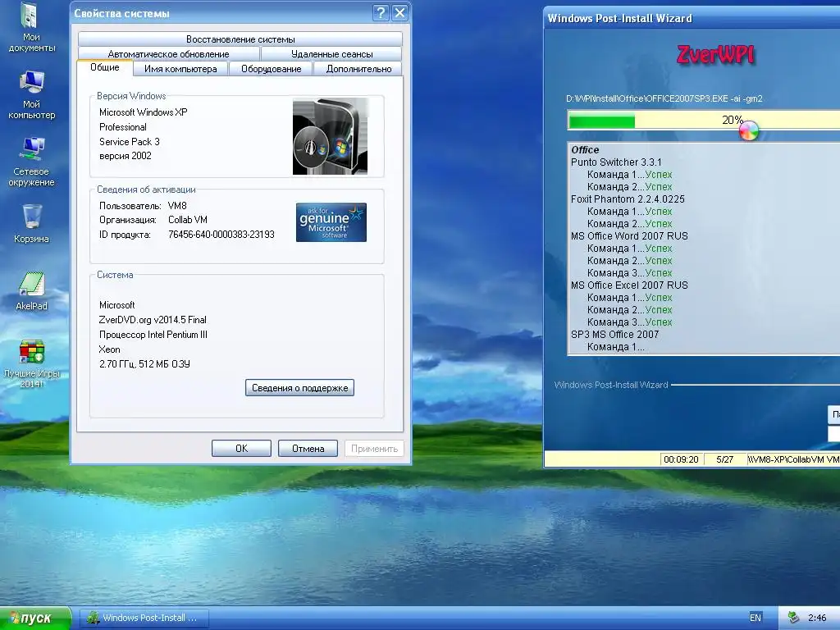Click the Сведения о поддержке button
This screenshot has height=630, width=840.
pyautogui.click(x=299, y=388)
